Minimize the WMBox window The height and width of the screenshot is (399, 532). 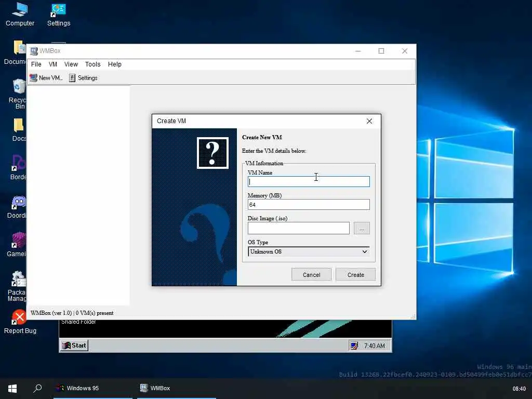pos(358,51)
